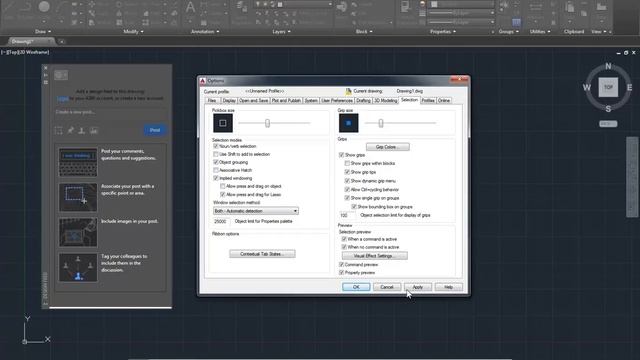Enable Allow press and drag on object
The height and width of the screenshot is (360, 640).
pos(223,186)
